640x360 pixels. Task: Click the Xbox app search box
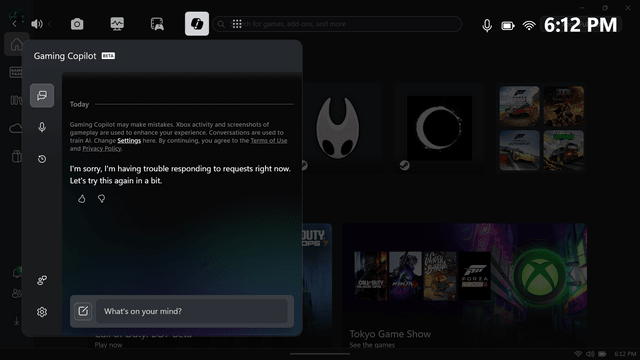337,24
